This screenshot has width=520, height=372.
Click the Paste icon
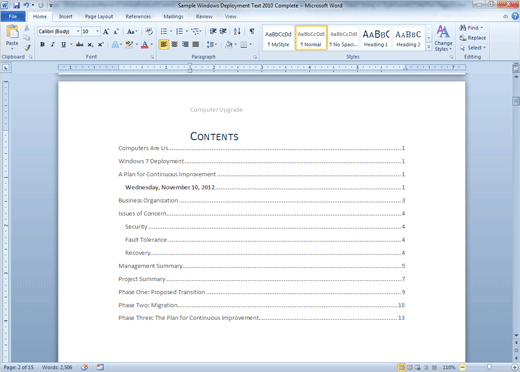pos(12,31)
